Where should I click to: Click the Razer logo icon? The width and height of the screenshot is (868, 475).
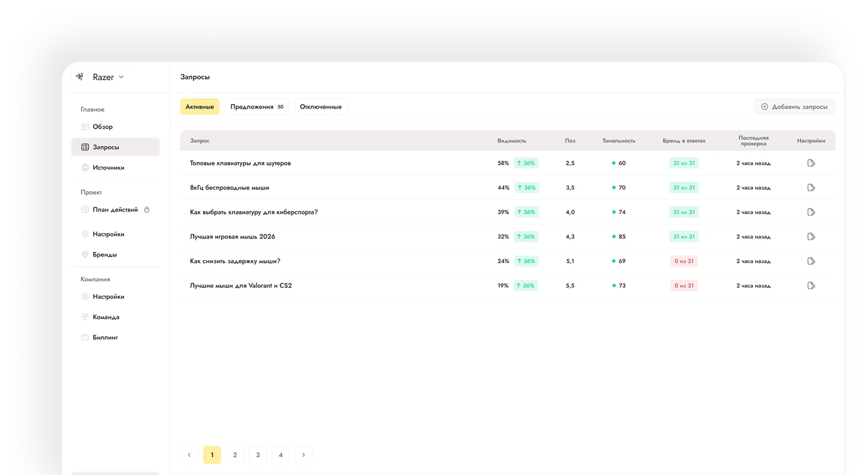(x=80, y=77)
